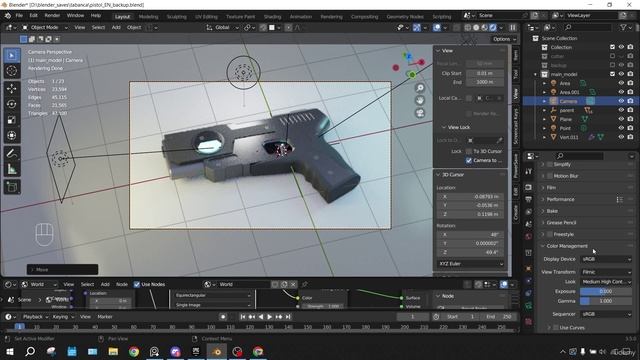
Task: Select the Add Cube tool
Action: pos(12,187)
